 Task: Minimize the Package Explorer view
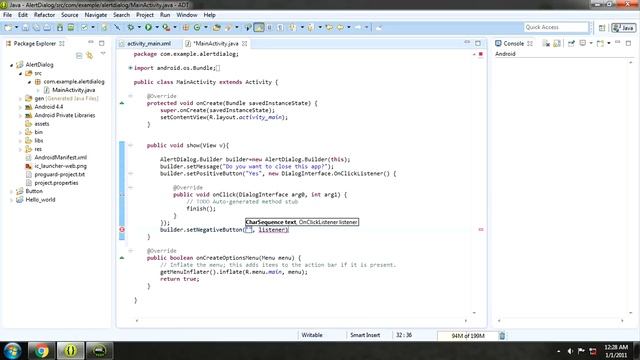coord(91,42)
